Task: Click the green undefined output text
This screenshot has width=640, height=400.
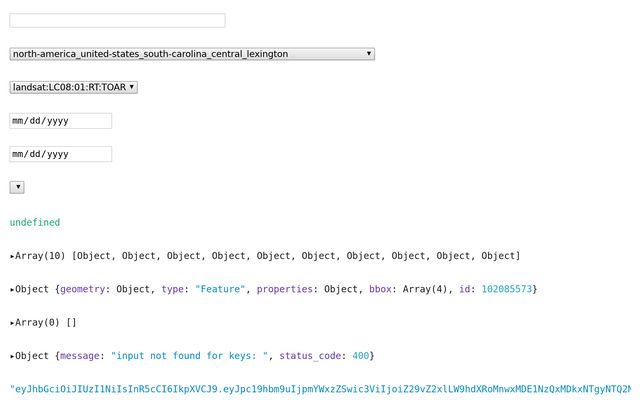Action: point(35,222)
